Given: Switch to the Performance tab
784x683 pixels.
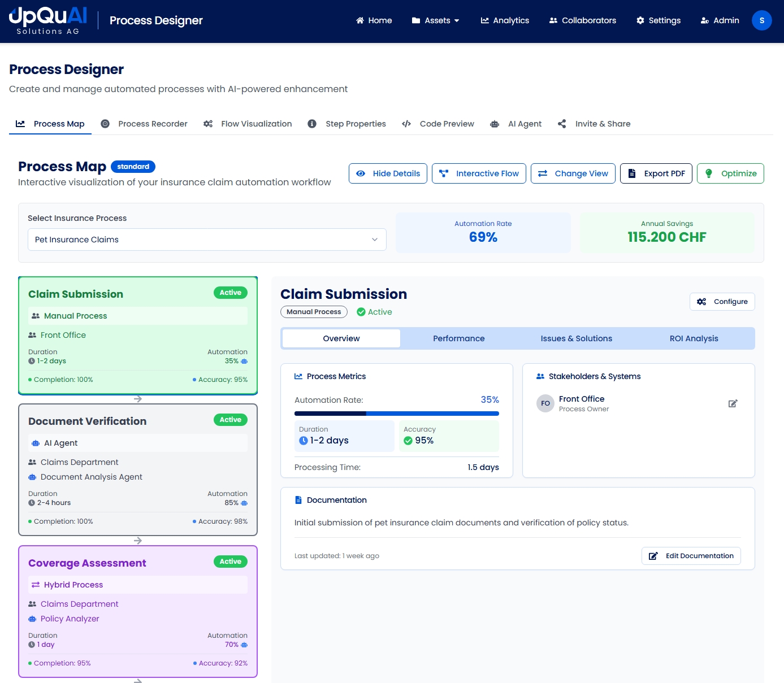Looking at the screenshot, I should click(458, 338).
